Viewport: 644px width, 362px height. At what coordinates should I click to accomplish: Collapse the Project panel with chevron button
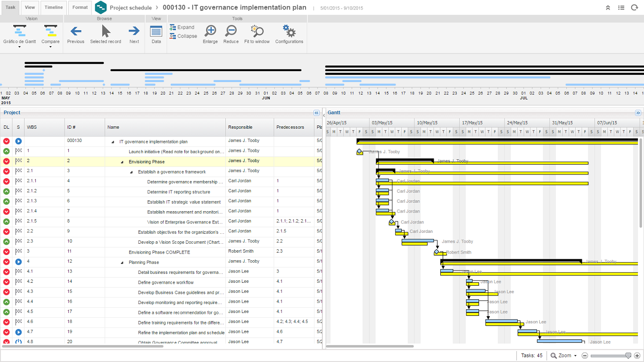(x=316, y=113)
